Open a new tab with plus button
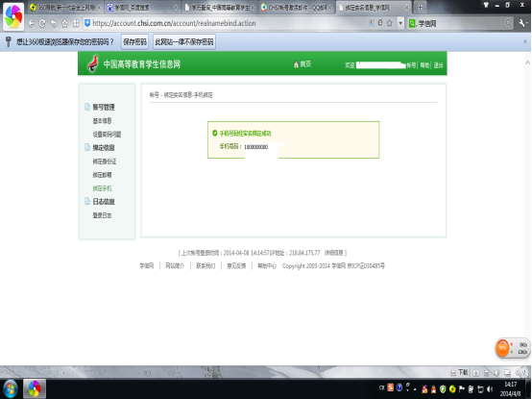The width and height of the screenshot is (532, 399). coord(420,7)
